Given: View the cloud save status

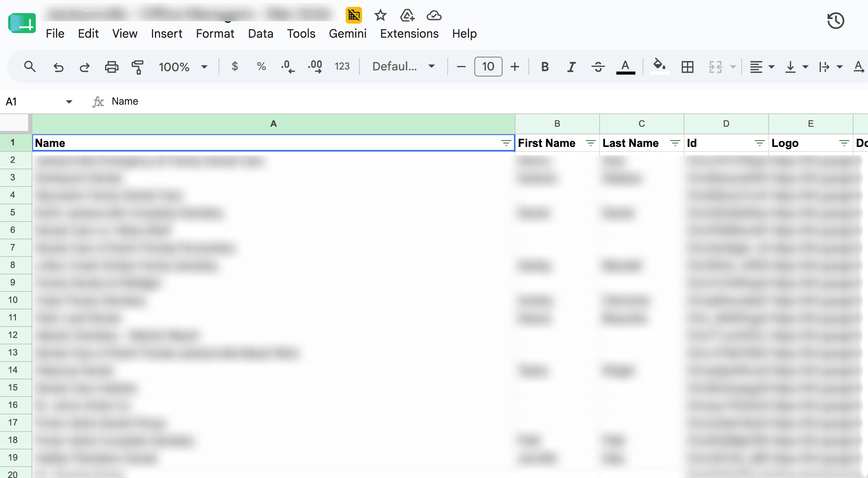Looking at the screenshot, I should (434, 15).
